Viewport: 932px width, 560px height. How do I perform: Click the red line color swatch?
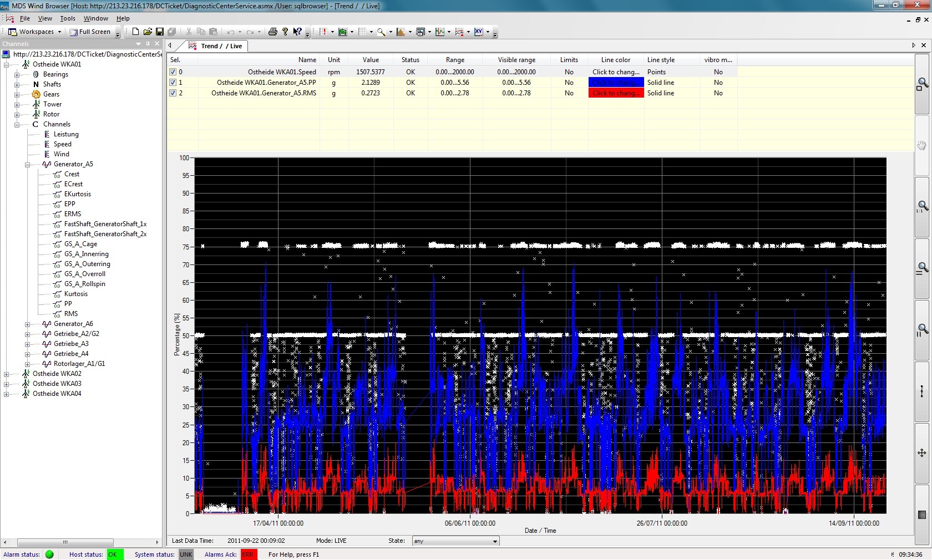[616, 93]
